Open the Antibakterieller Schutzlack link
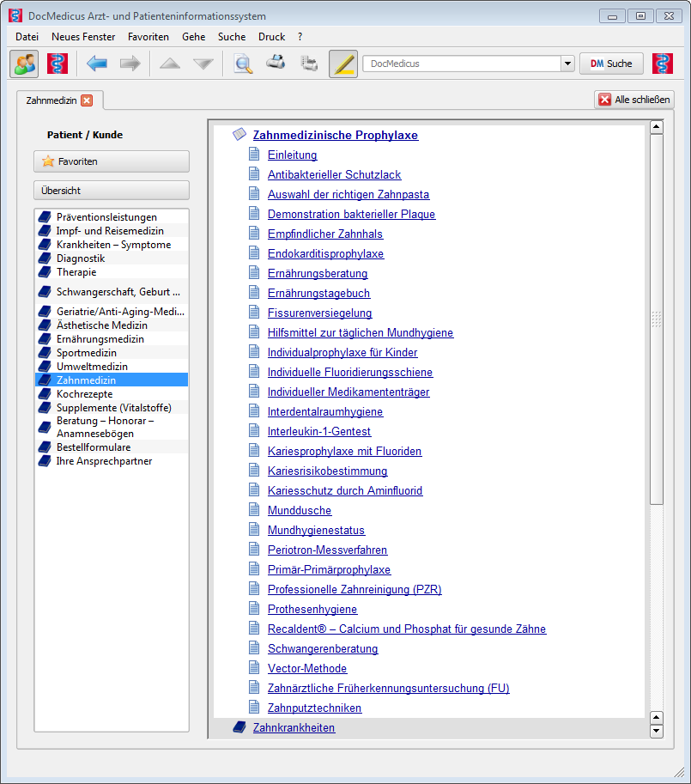This screenshot has height=784, width=691. click(334, 174)
